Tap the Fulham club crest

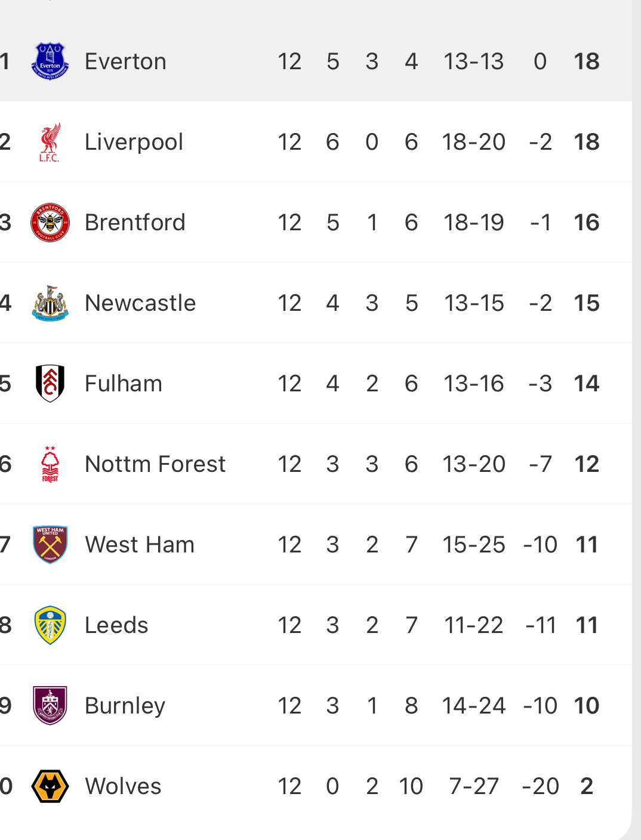click(x=50, y=384)
